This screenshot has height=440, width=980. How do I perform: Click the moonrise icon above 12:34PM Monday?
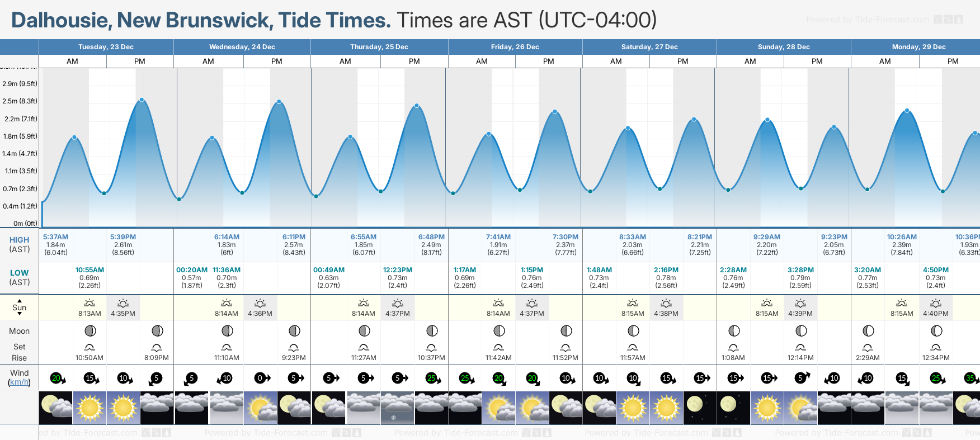936,347
